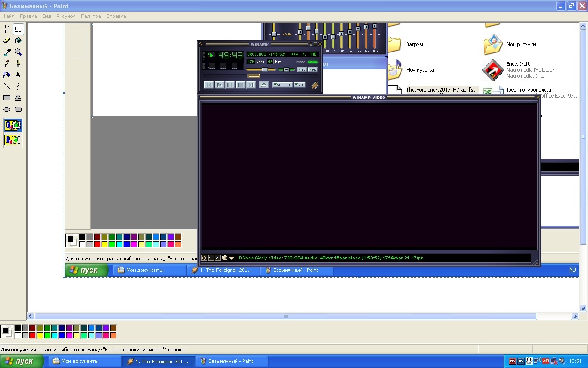Open the Справка menu
Screen dimensions: 588x368
(116, 16)
